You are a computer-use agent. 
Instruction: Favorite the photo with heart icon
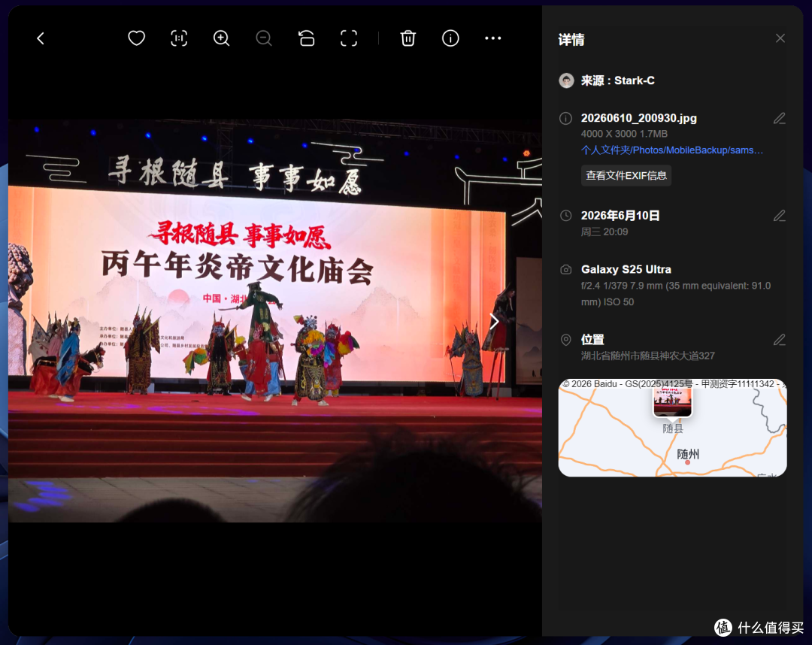point(137,38)
